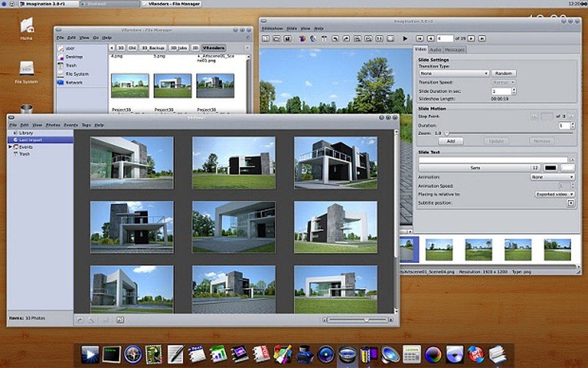Click the Random transition button
This screenshot has height=368, width=588.
[504, 74]
